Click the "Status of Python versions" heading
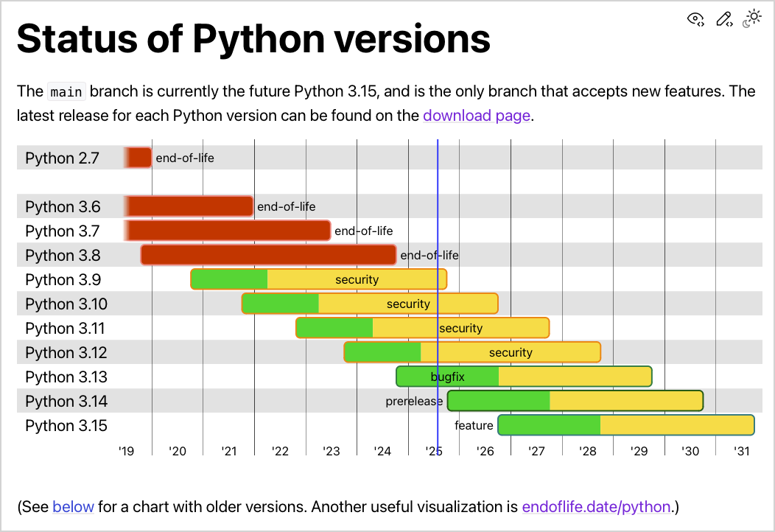 pyautogui.click(x=253, y=38)
